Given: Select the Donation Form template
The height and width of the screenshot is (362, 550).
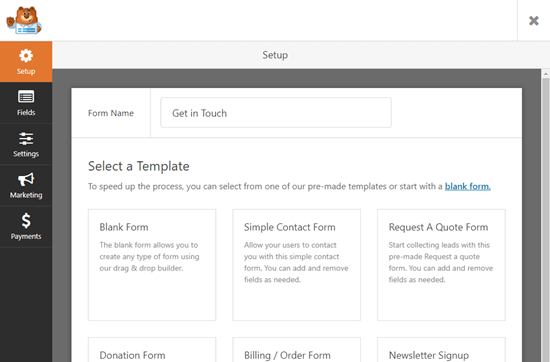Looking at the screenshot, I should click(152, 350).
